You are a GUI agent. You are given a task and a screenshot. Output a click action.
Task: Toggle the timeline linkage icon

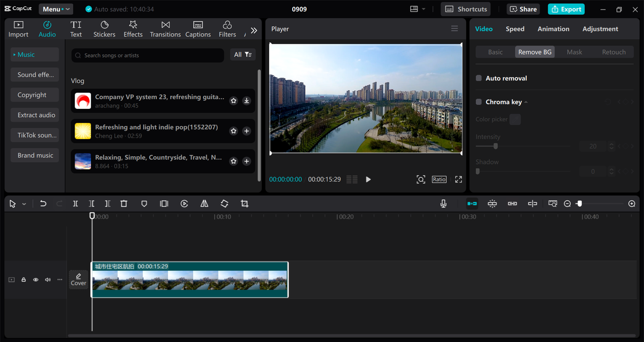click(512, 203)
